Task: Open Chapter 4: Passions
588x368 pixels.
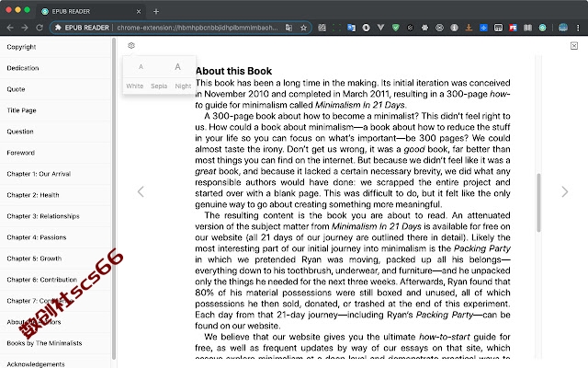Action: point(55,237)
